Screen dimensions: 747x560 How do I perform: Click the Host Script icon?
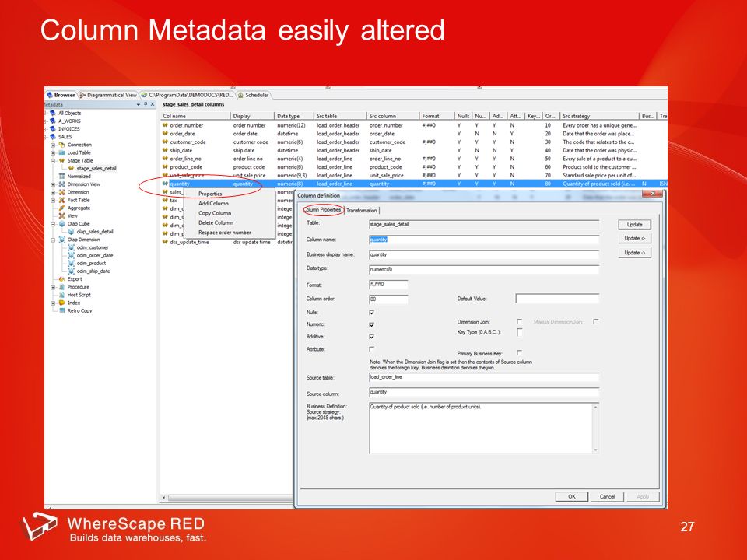tap(61, 295)
